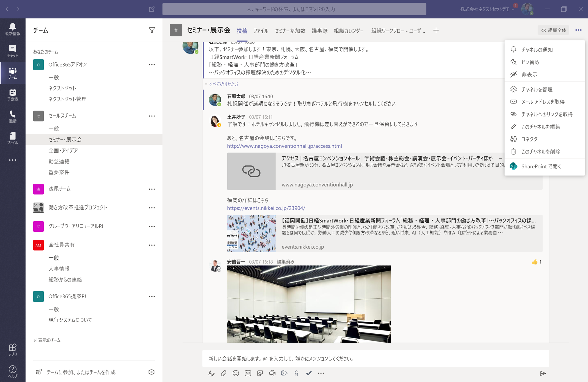Viewport: 588px width, 382px height.
Task: Select チャネルの通知 menu item
Action: point(545,49)
